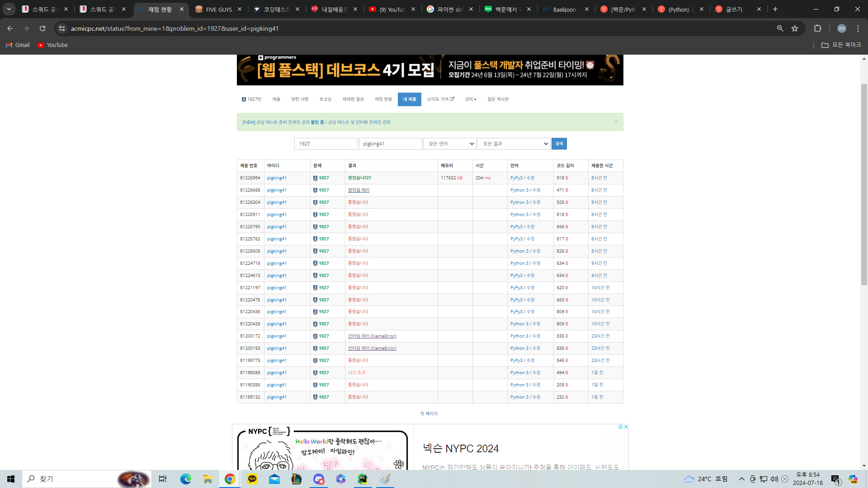Open the 모든 결과 result filter dropdown
Screen dimensions: 868x488
point(514,144)
